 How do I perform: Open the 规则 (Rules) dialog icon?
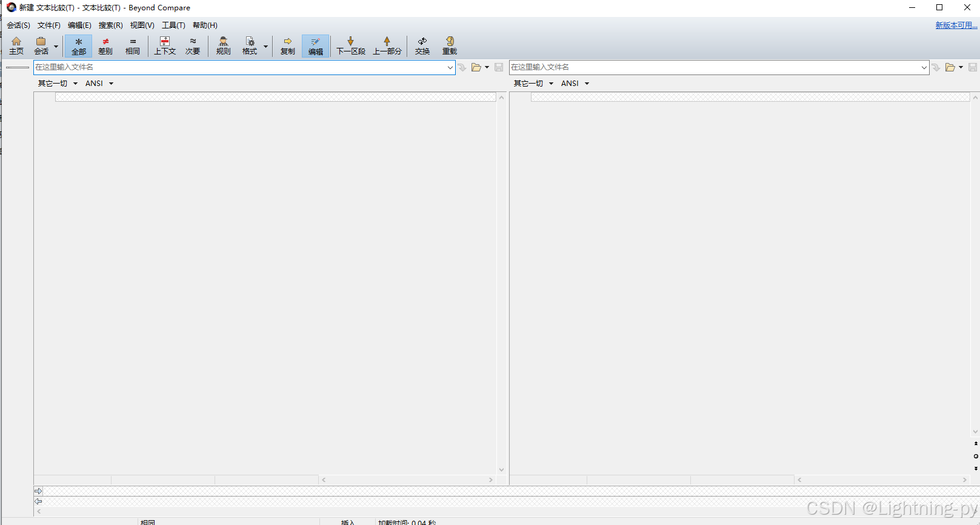pos(224,46)
